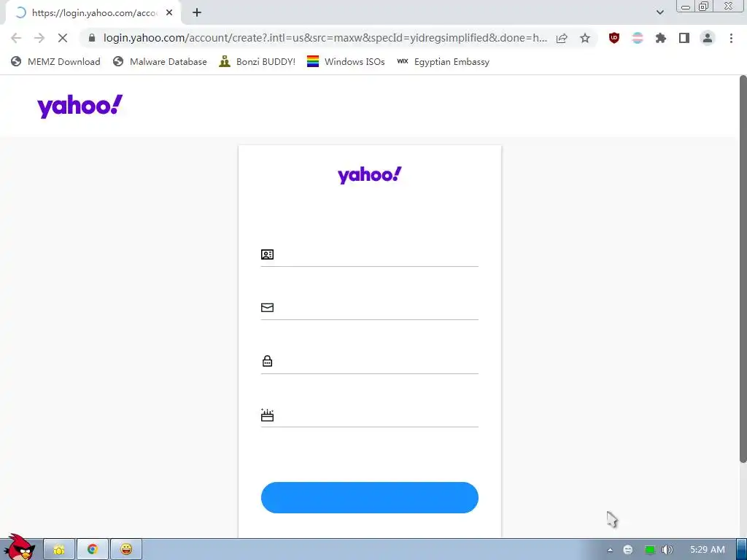Screen dimensions: 747x560
Task: Select the login.yahoo.com browser tab
Action: pyautogui.click(x=93, y=13)
